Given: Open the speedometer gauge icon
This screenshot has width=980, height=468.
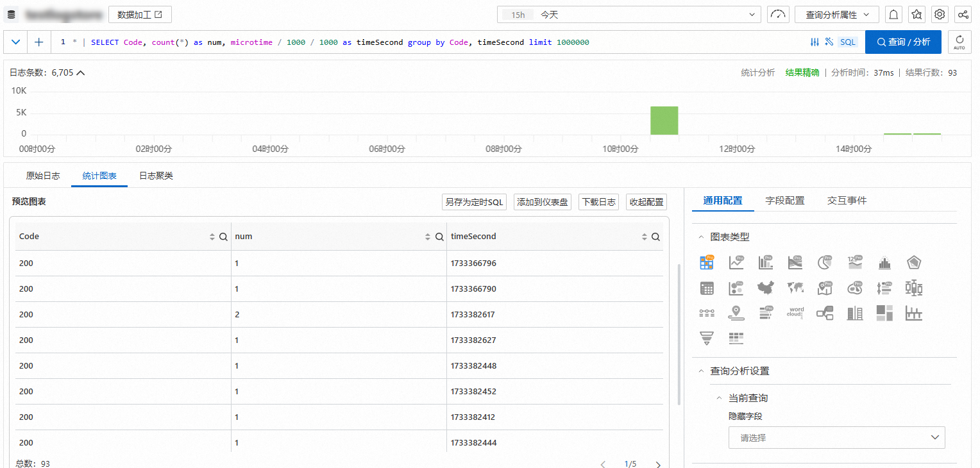Looking at the screenshot, I should [778, 14].
